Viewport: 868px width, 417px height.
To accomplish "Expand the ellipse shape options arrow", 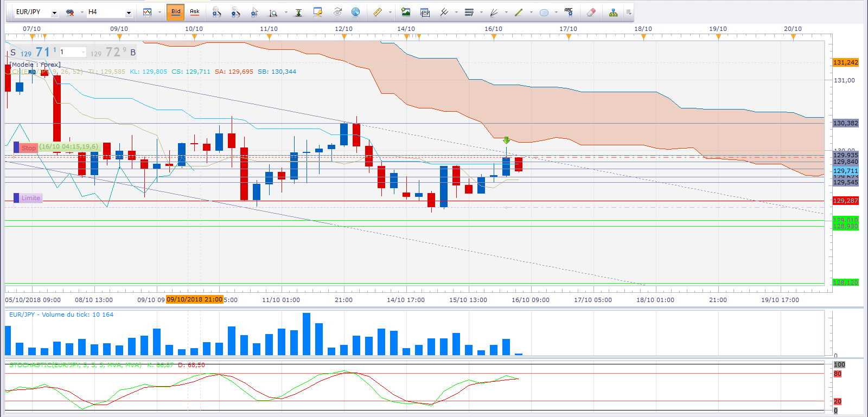I will 556,12.
